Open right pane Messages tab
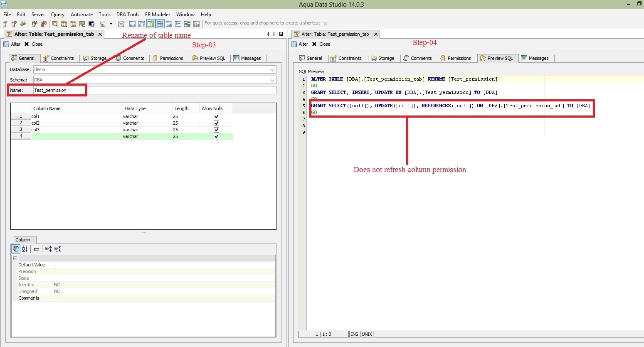This screenshot has width=644, height=347. point(535,58)
